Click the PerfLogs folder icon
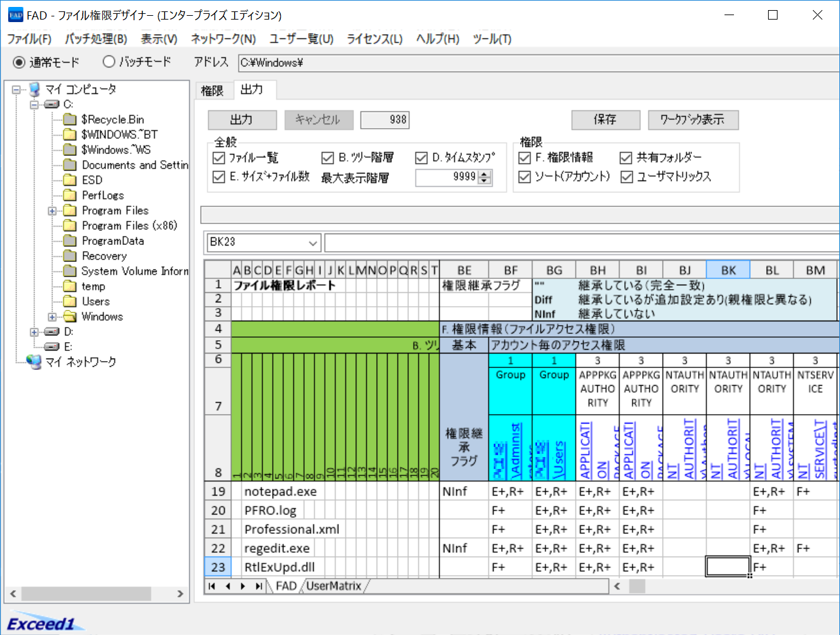Viewport: 840px width, 635px height. point(70,195)
